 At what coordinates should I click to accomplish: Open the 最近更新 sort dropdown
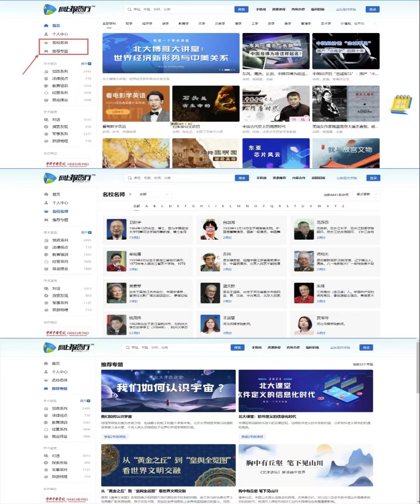[367, 194]
